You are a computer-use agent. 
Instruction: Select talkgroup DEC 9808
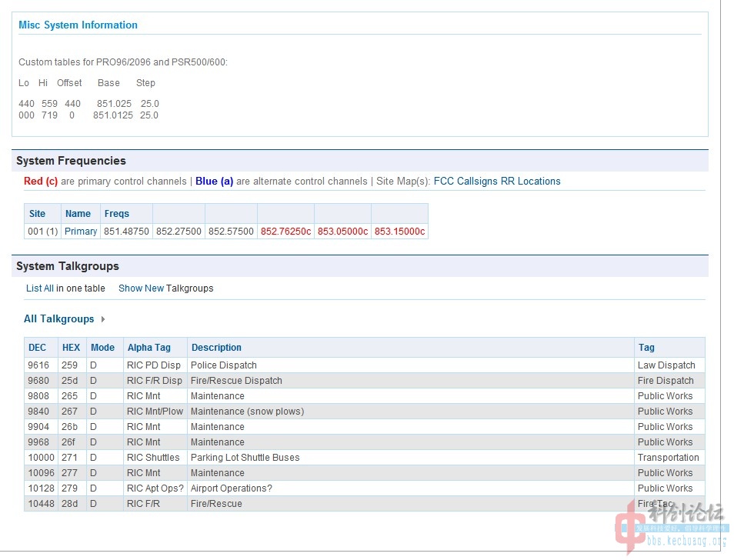[x=38, y=396]
